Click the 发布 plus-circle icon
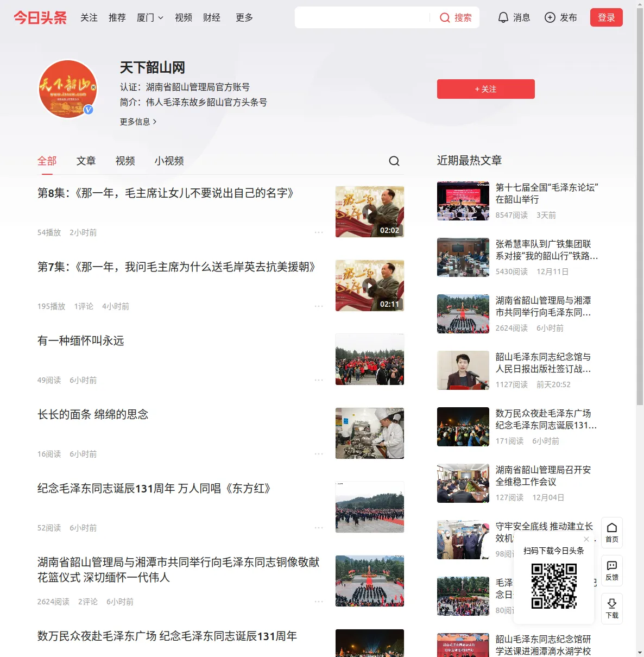Viewport: 644px width, 657px height. [x=550, y=17]
